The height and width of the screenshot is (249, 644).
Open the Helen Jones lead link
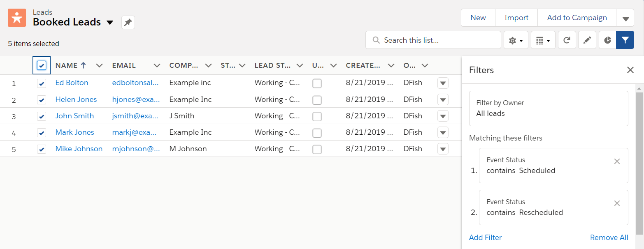coord(76,99)
